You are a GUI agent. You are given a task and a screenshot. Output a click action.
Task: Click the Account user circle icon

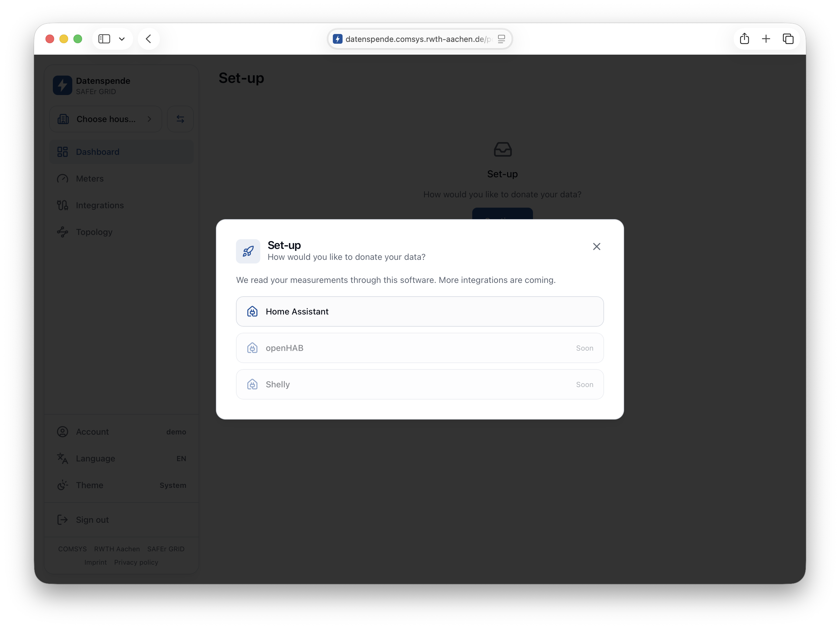[x=63, y=432]
